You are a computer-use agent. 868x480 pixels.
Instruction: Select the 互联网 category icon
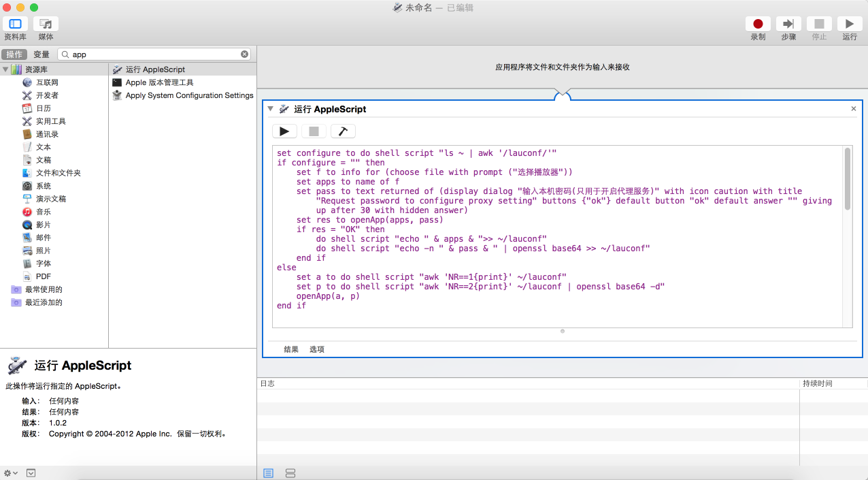pos(27,82)
